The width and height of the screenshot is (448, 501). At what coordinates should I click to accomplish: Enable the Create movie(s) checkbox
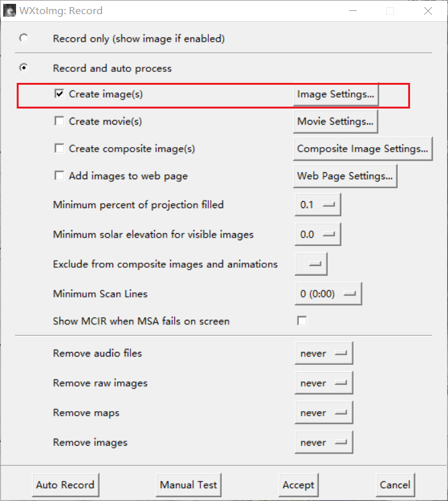[59, 121]
